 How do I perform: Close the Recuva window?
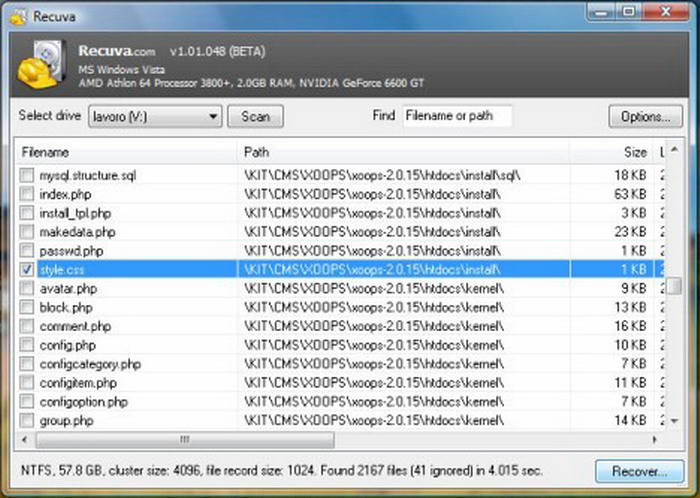[x=666, y=12]
